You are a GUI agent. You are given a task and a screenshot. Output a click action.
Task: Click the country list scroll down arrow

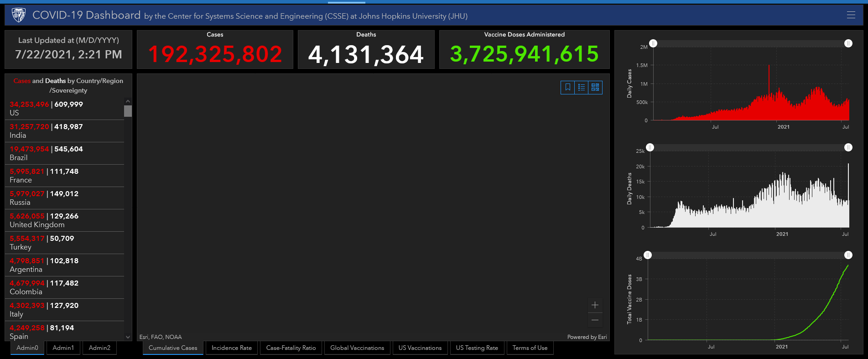coord(128,337)
